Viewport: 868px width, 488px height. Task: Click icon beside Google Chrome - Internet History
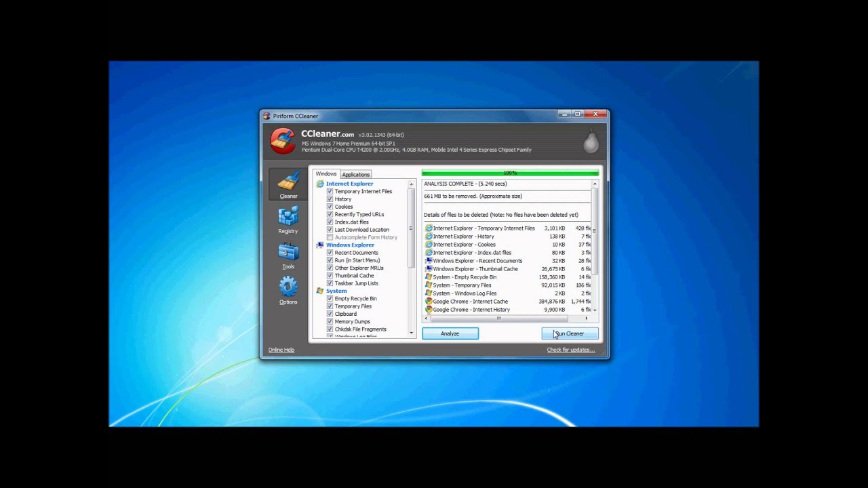click(x=429, y=310)
